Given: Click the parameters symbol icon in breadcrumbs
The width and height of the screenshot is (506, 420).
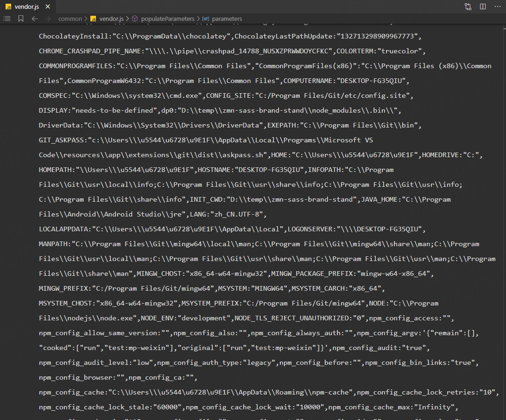Looking at the screenshot, I should (206, 19).
